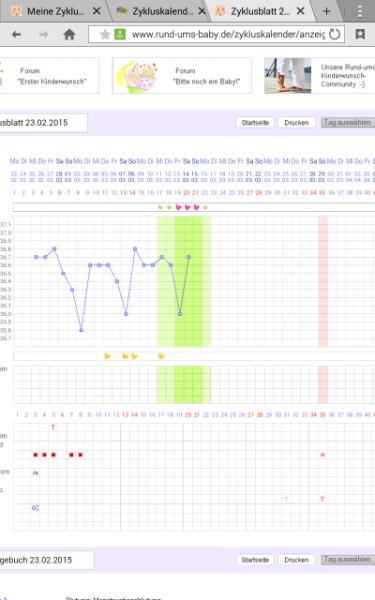Screen dimensions: 375x600
Task: Click the first pink heart above temperature chart
Action: click(x=178, y=207)
